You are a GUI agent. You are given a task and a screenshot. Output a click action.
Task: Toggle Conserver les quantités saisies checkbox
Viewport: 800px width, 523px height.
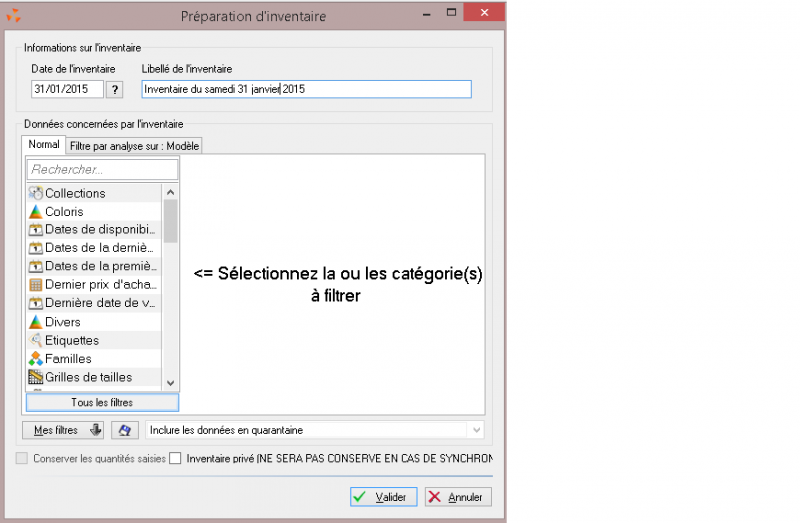pos(21,458)
